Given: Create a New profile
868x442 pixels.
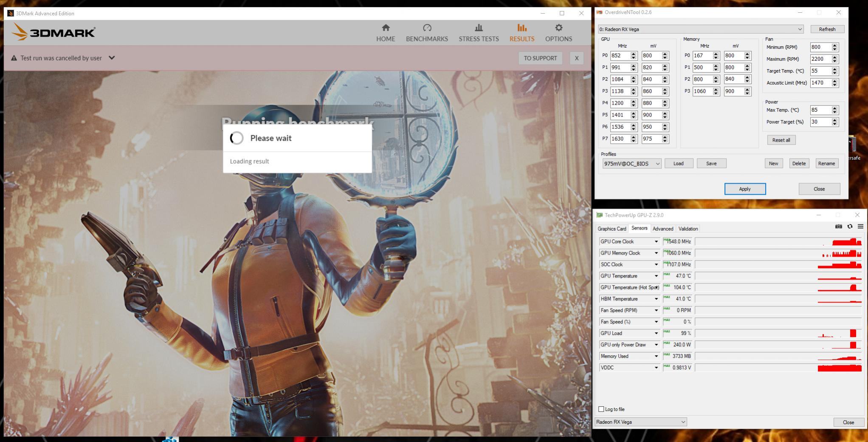Looking at the screenshot, I should pyautogui.click(x=773, y=164).
